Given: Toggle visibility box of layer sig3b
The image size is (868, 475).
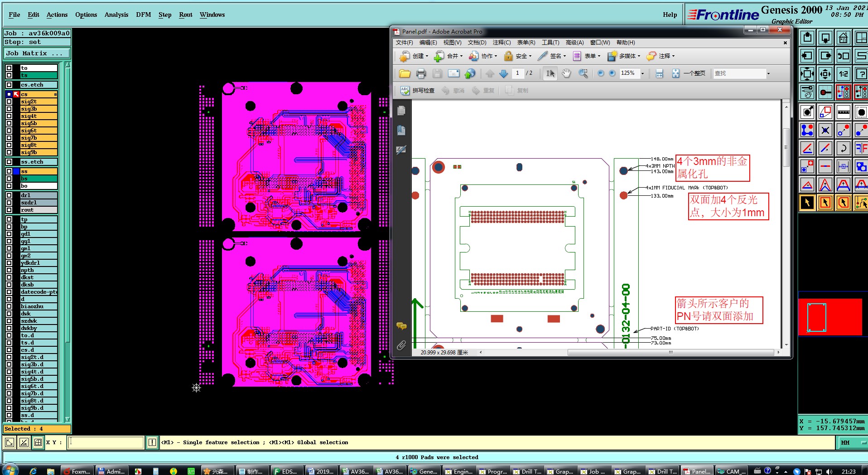Looking at the screenshot, I should tap(9, 109).
